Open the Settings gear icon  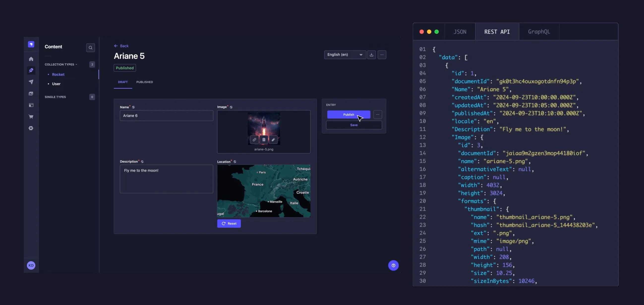click(31, 128)
